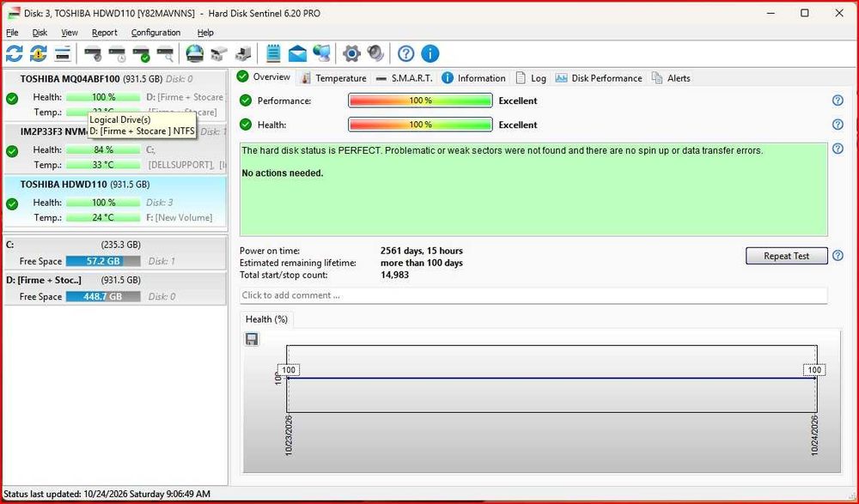The image size is (859, 504).
Task: Open the Configuration menu
Action: point(155,33)
